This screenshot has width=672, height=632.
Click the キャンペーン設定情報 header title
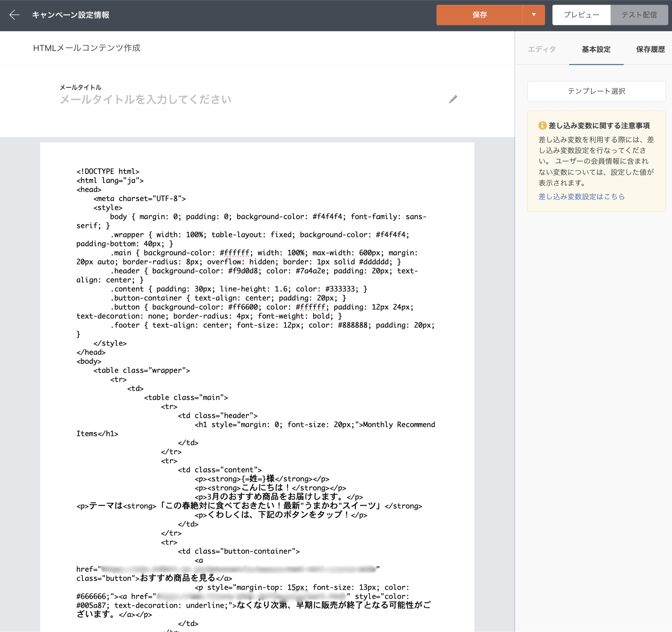pos(71,15)
